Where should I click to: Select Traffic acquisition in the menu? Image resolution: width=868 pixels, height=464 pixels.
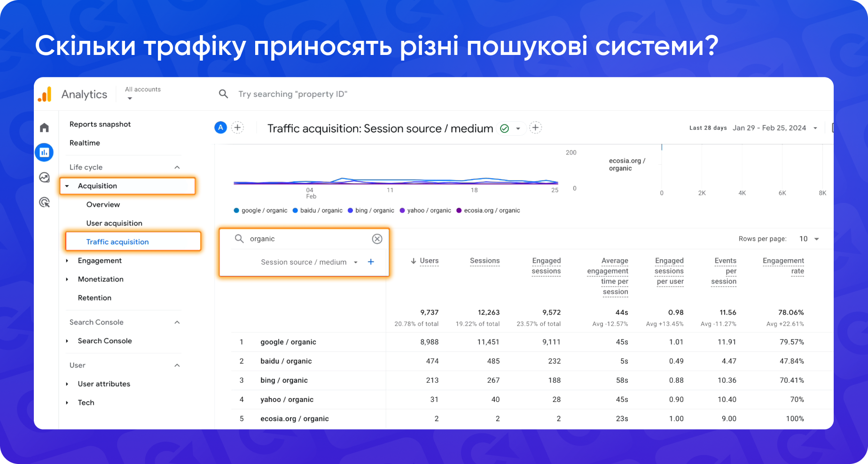point(117,241)
